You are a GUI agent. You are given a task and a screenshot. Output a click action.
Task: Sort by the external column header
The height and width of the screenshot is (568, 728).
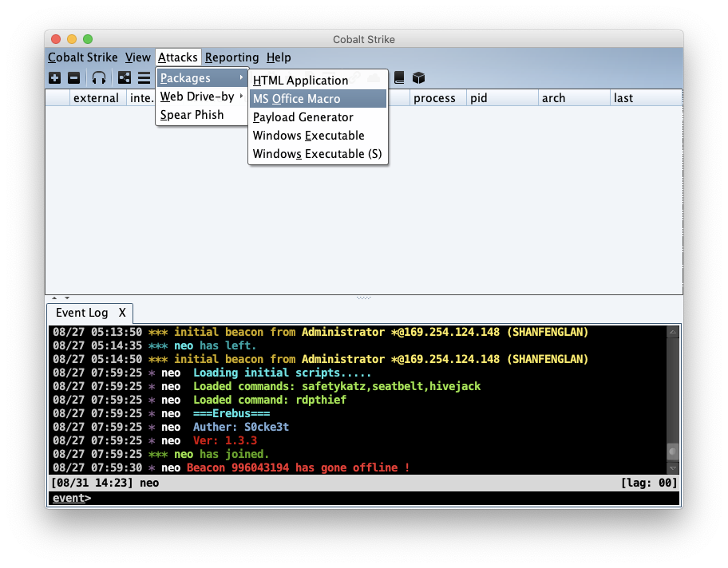(x=98, y=98)
